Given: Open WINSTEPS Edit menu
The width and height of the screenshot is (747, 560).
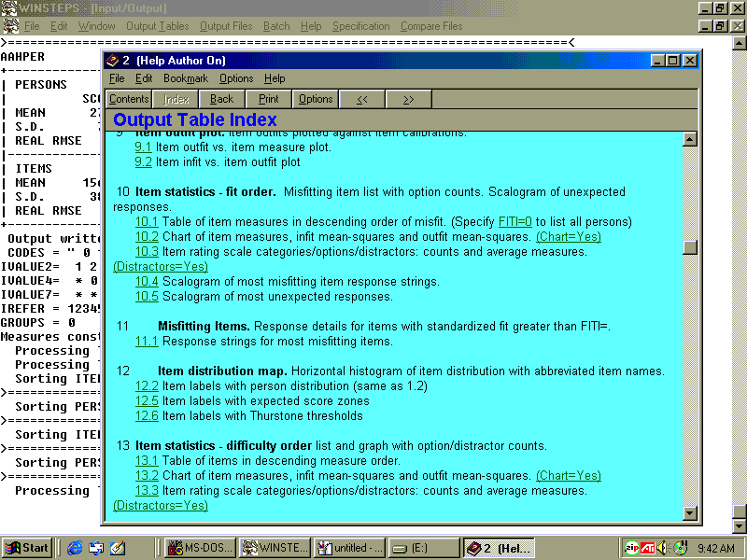Looking at the screenshot, I should [59, 26].
